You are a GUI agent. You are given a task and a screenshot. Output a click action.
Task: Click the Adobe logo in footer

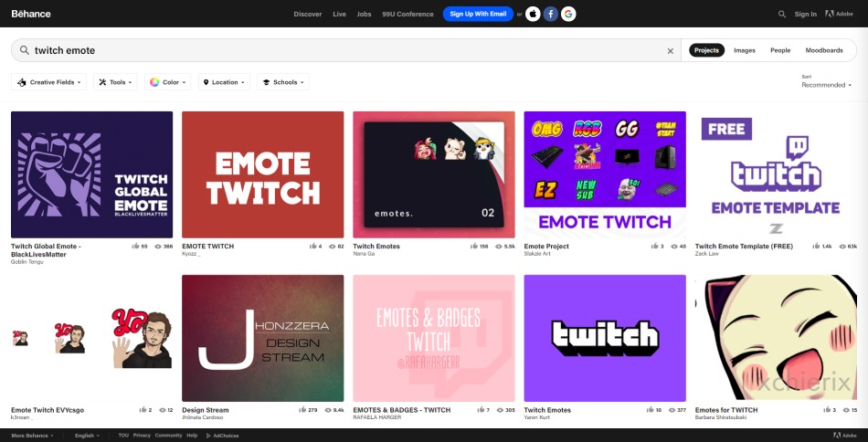843,436
